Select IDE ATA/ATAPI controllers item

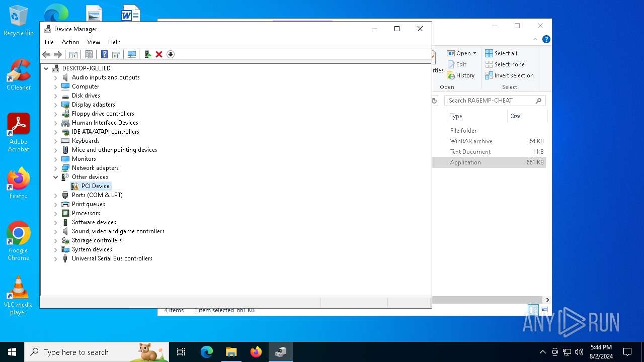point(106,132)
